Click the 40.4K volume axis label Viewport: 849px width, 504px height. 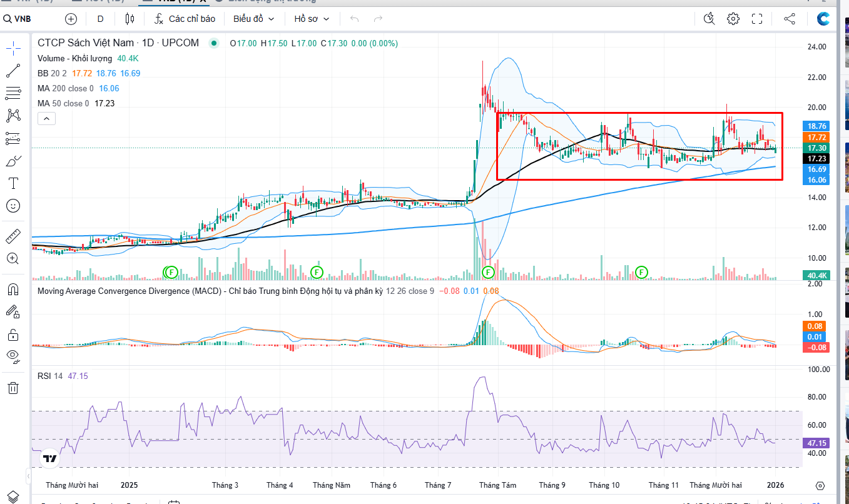coord(817,275)
